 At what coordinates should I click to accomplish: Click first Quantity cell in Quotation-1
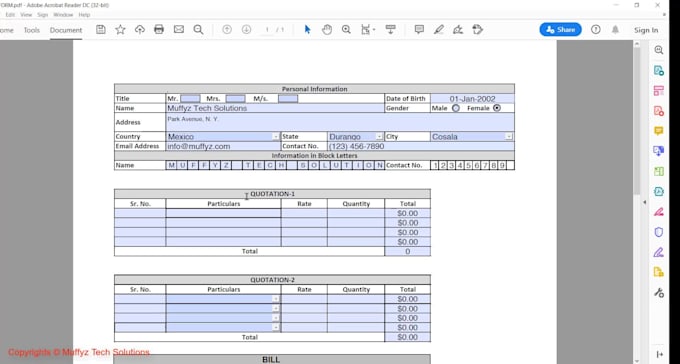coord(356,213)
